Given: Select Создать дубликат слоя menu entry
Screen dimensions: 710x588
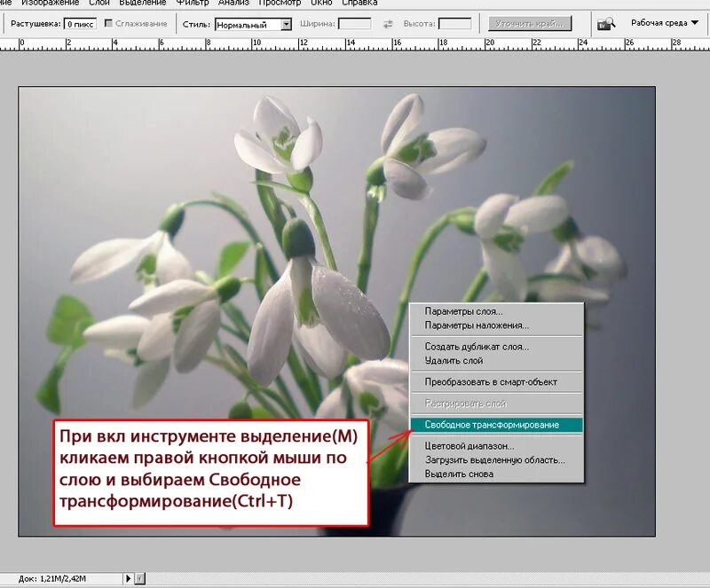Looking at the screenshot, I should tap(496, 347).
